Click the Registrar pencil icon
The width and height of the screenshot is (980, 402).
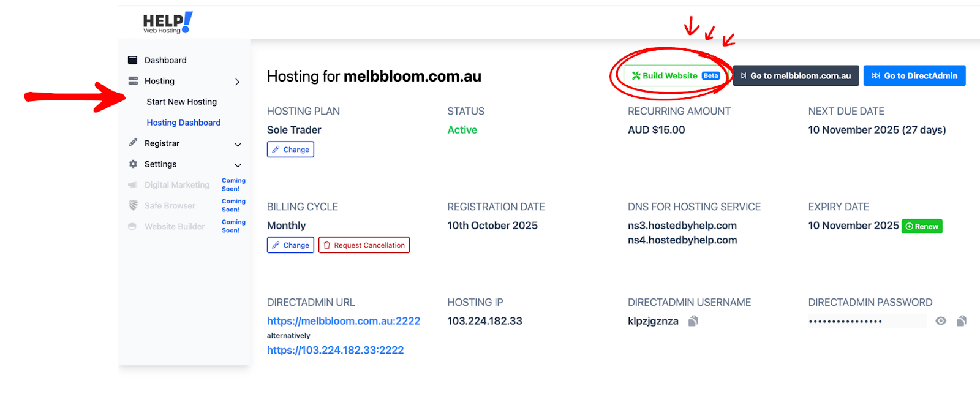point(133,143)
